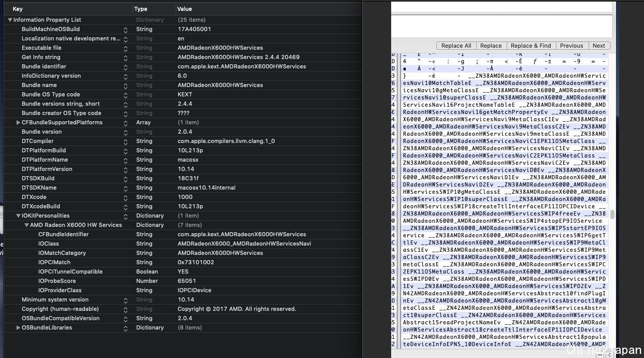This screenshot has height=358, width=644.
Task: Open key picker arrows for BuildMachineOSBuild
Action: (125, 30)
